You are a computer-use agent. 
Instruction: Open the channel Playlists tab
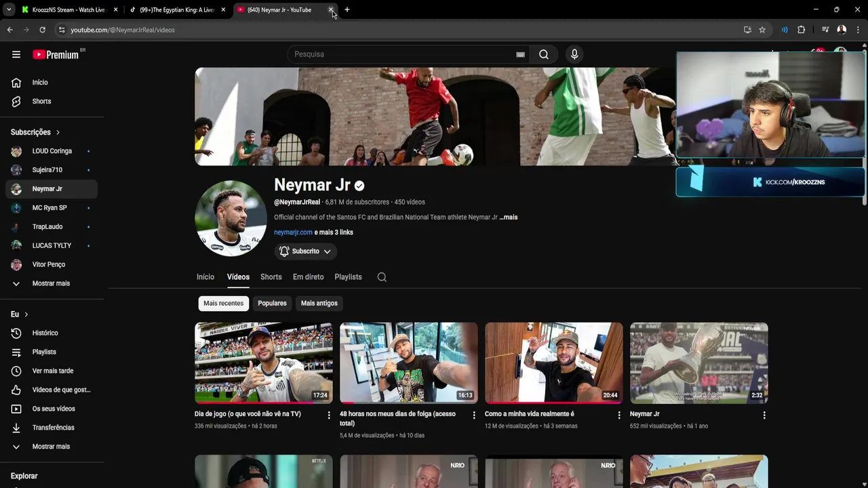tap(348, 277)
